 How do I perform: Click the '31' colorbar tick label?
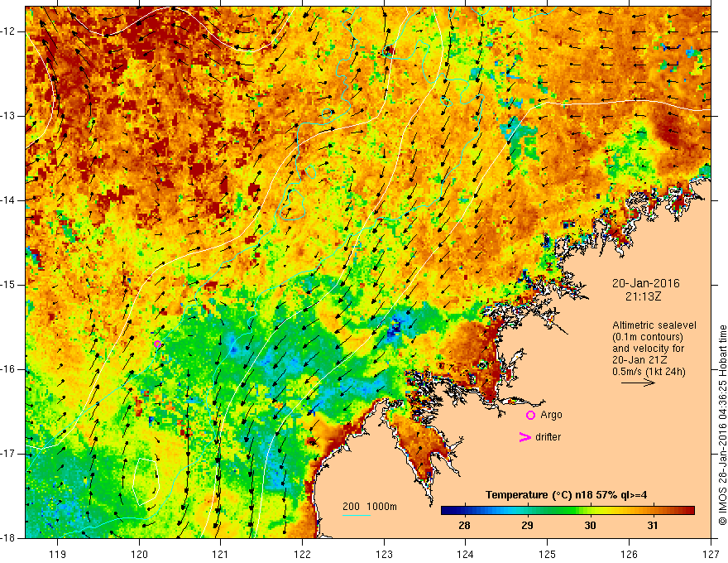[x=653, y=526]
